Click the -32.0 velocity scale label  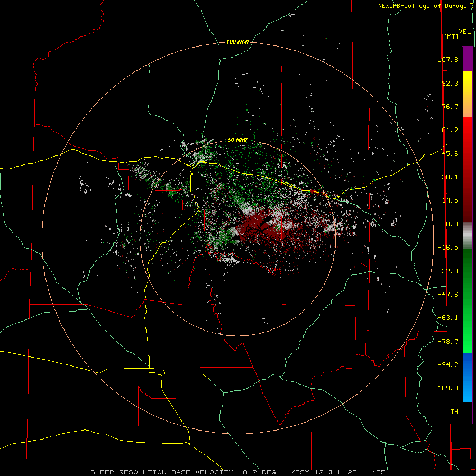click(448, 271)
